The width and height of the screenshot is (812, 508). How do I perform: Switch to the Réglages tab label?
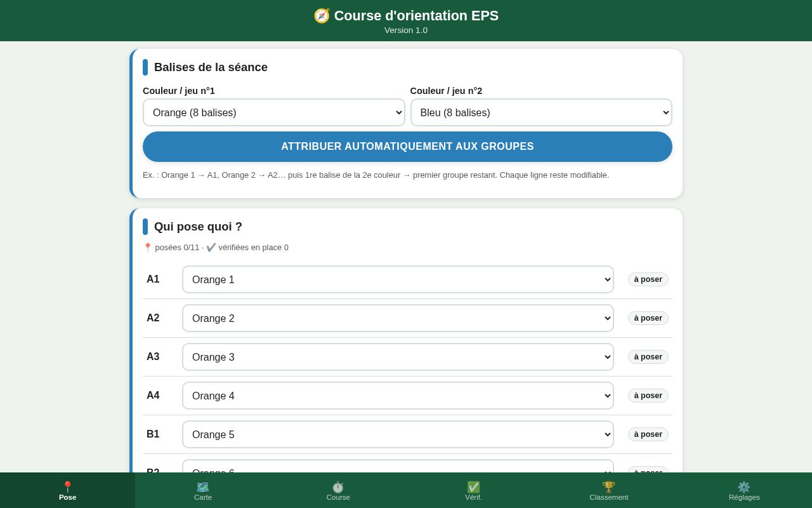click(744, 497)
